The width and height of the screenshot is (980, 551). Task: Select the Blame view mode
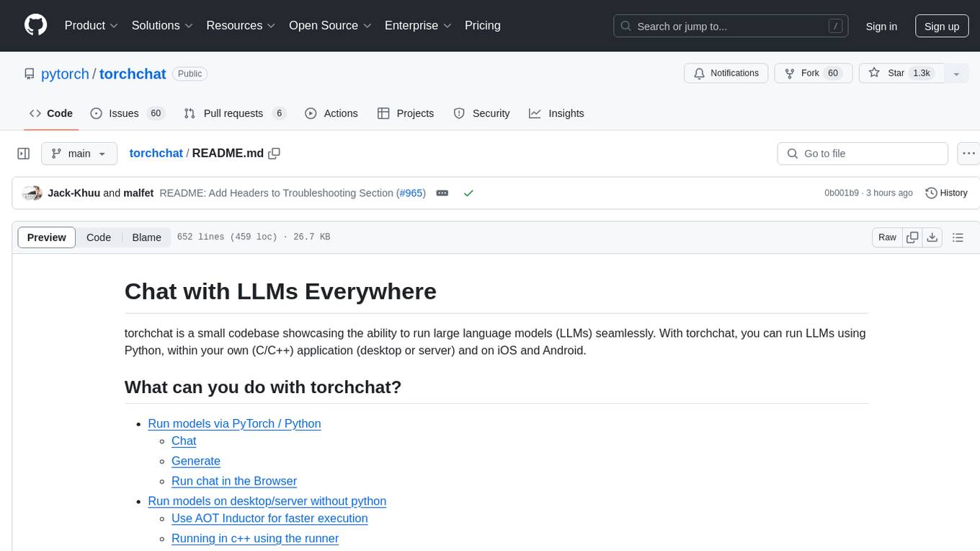pos(147,237)
